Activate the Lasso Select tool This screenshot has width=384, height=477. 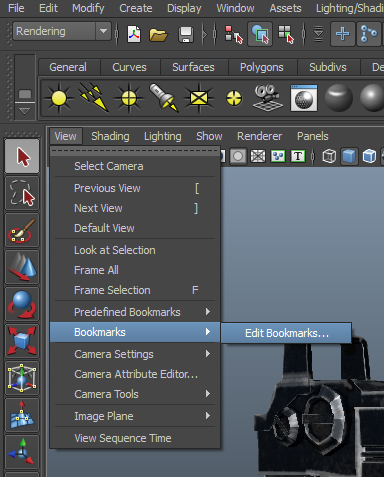(x=22, y=193)
